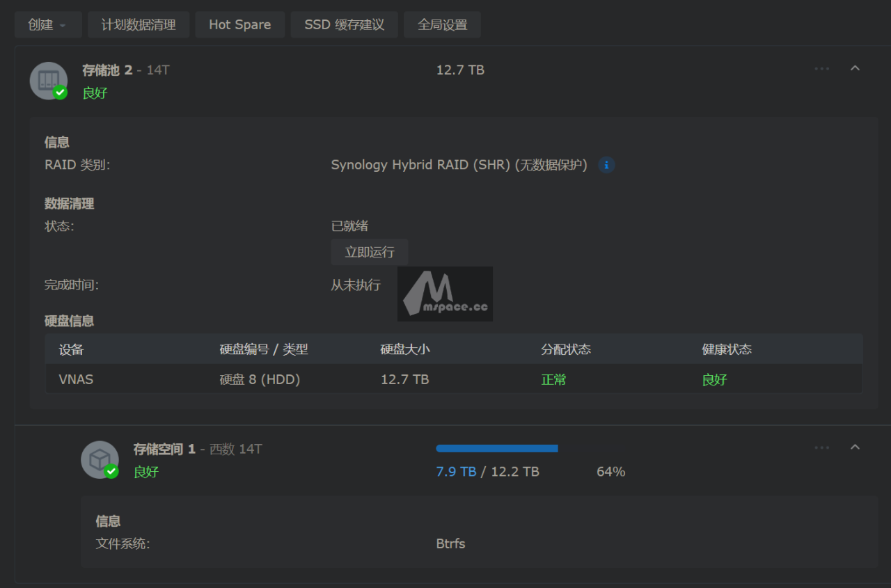
Task: Click the 健康状态 column header
Action: [x=727, y=349]
